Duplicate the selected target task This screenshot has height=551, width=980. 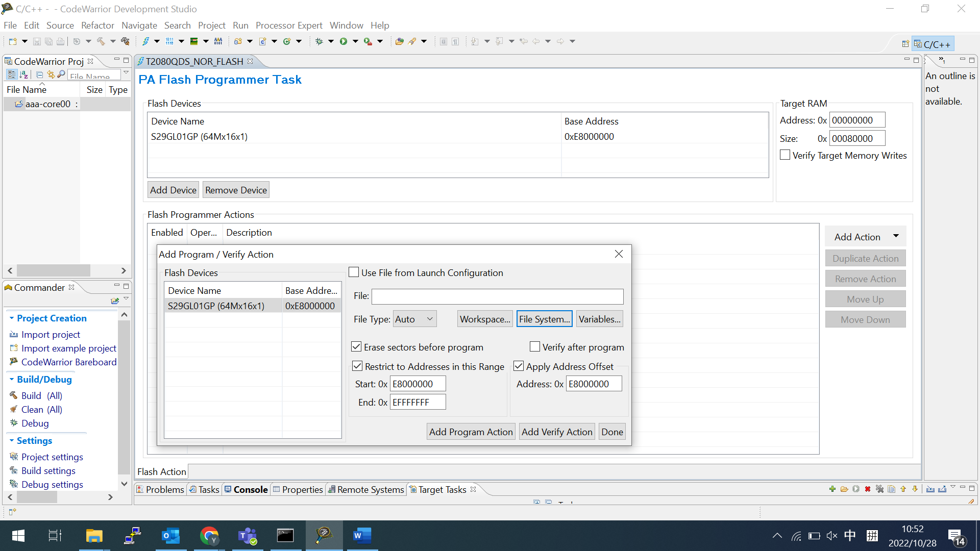click(x=892, y=489)
